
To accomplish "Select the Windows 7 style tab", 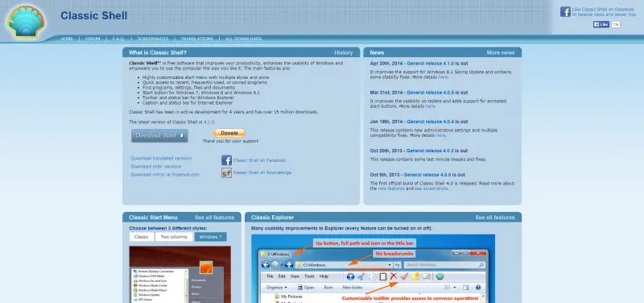I will point(211,237).
